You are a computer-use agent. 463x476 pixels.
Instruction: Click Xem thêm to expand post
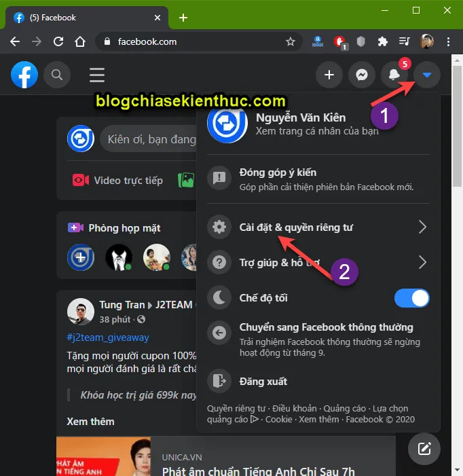(90, 421)
